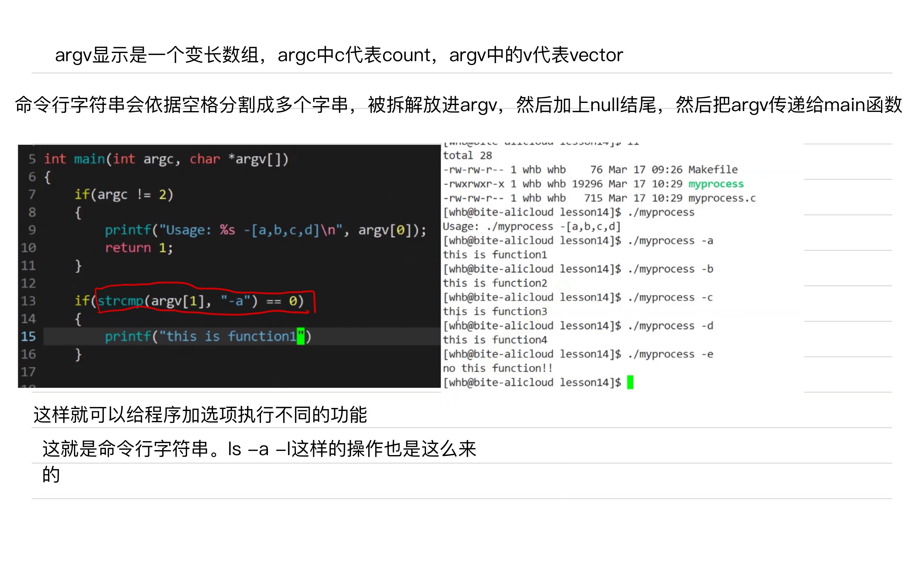Click the 'no this function!!' terminal output
Image resolution: width=924 pixels, height=577 pixels.
tap(498, 368)
